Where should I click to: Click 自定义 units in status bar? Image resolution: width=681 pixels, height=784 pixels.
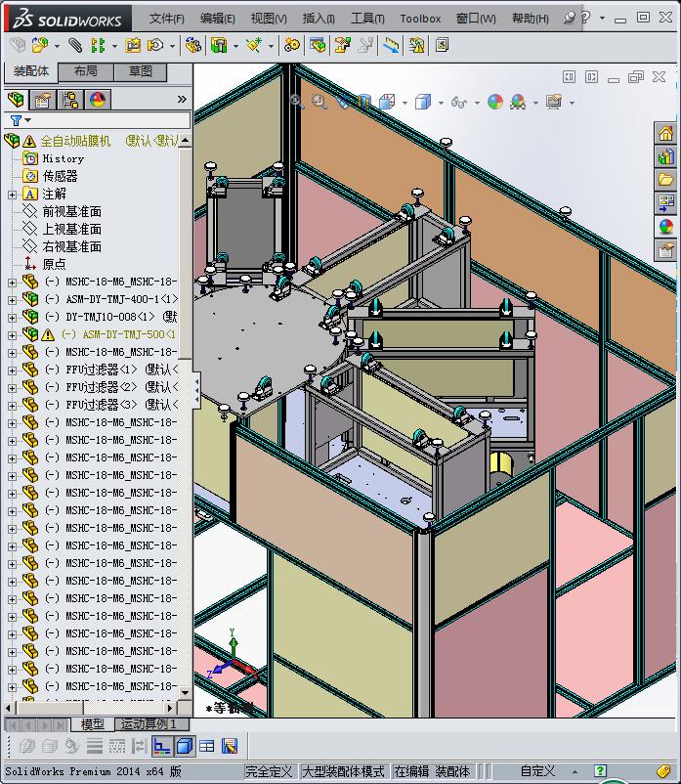[x=537, y=771]
